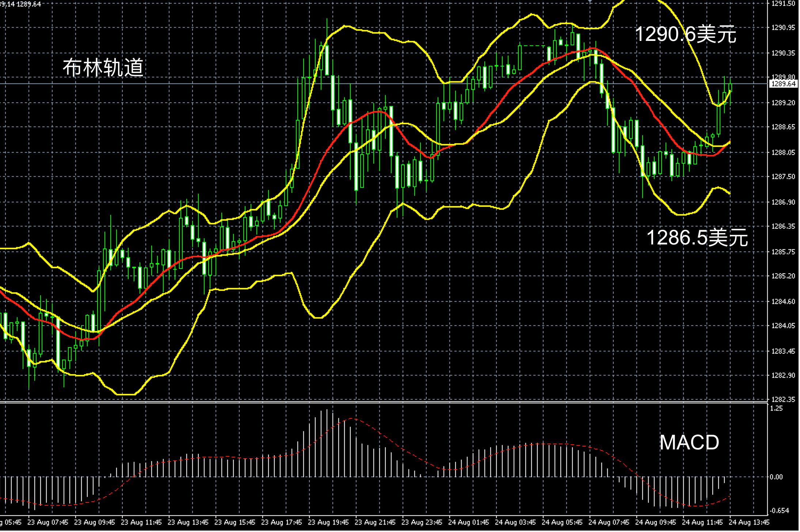Screen dimensions: 800x532
Task: Click the small arrow marker at chart top
Action: pos(590,2)
